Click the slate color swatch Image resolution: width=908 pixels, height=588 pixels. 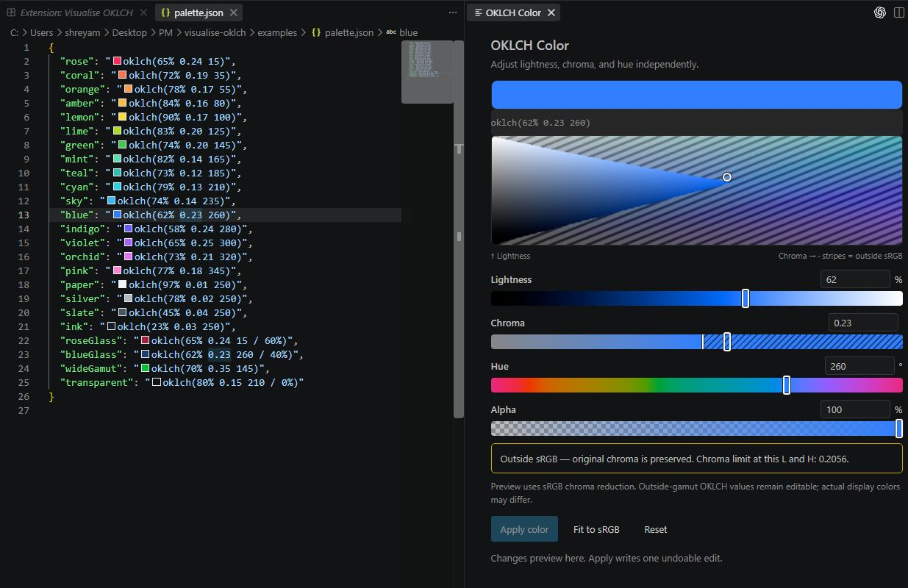(123, 312)
